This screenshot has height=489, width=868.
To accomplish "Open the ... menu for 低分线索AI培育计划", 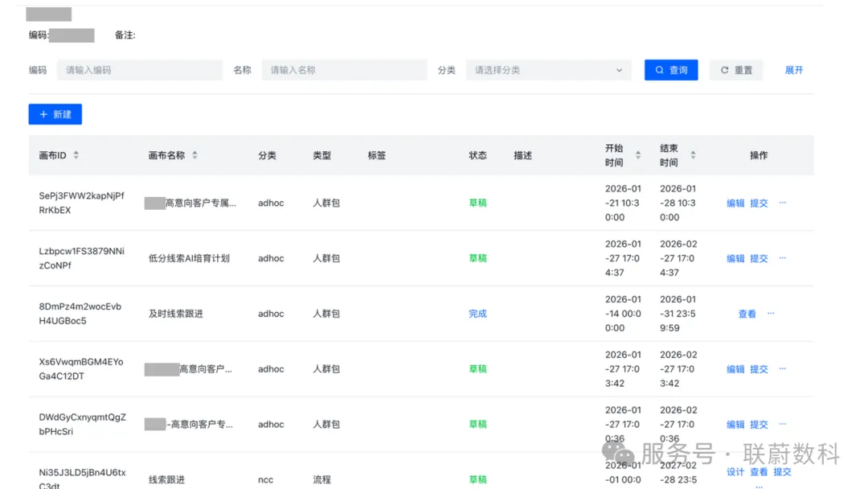I will click(x=782, y=258).
